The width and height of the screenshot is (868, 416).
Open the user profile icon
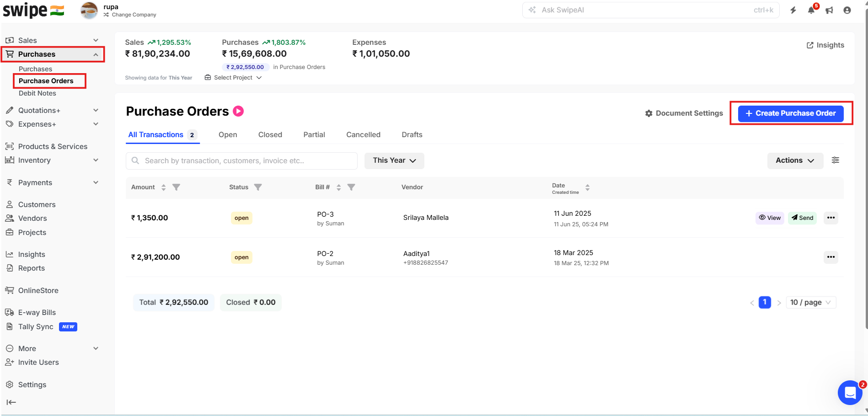(x=847, y=11)
